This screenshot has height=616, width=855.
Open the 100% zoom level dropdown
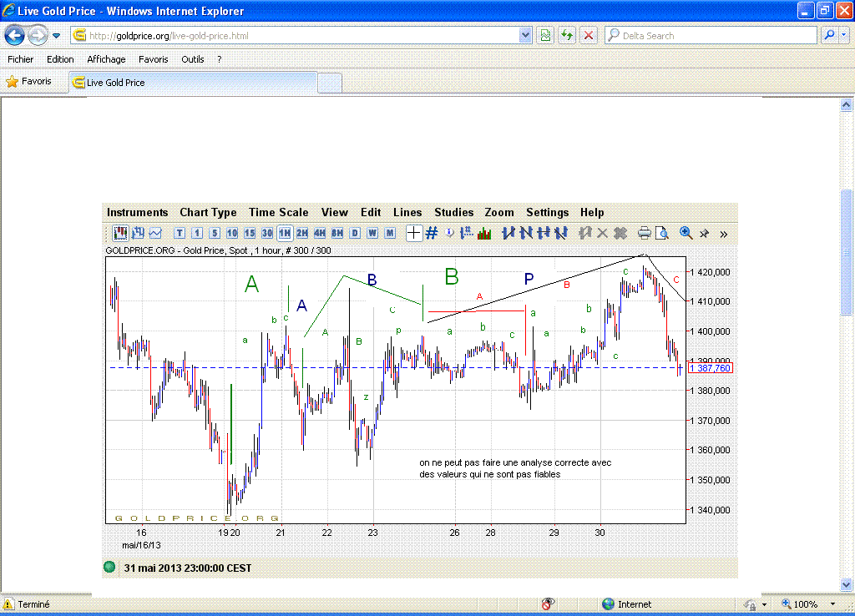832,604
